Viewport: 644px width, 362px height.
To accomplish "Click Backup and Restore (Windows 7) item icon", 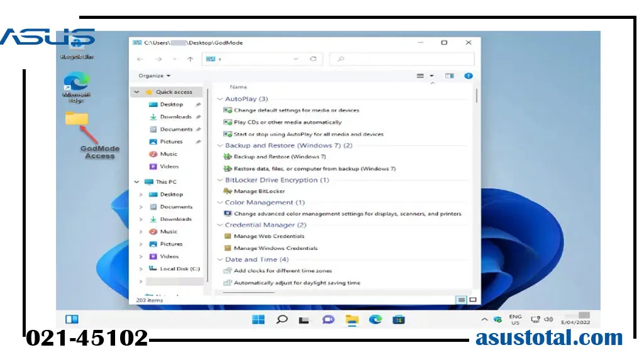I will [227, 157].
